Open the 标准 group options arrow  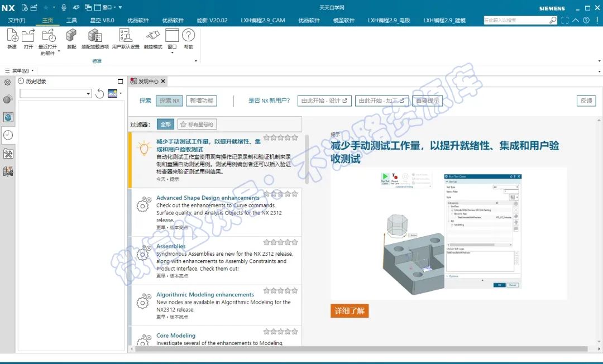click(x=196, y=61)
